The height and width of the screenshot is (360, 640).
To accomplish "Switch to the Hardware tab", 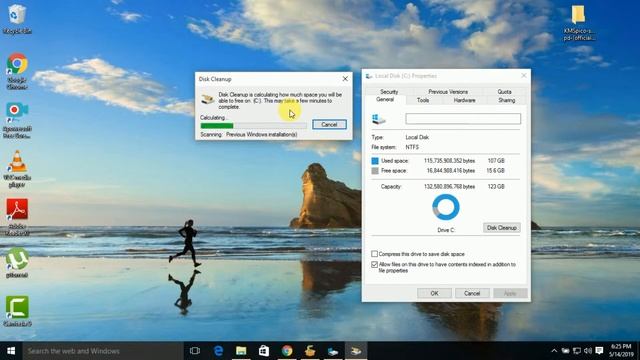I will (464, 100).
